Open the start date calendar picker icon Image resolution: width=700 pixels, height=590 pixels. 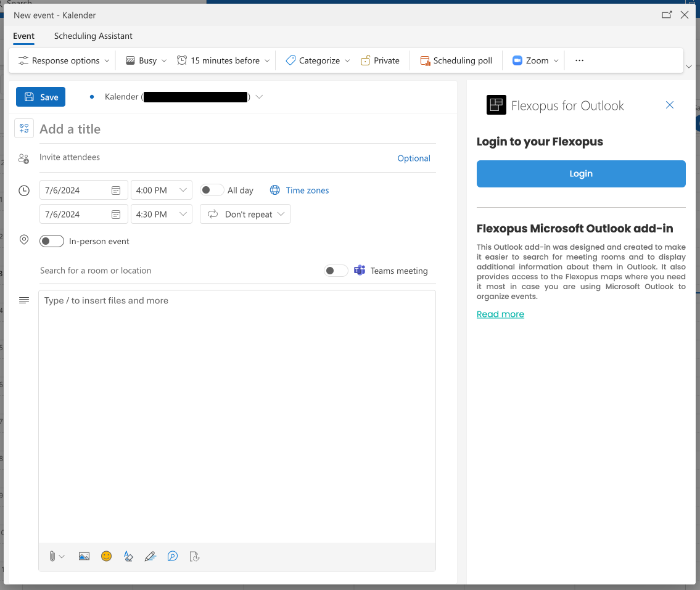click(116, 191)
